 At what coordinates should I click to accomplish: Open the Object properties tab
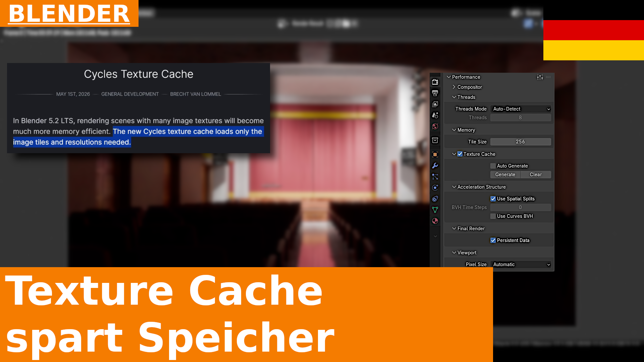click(435, 155)
